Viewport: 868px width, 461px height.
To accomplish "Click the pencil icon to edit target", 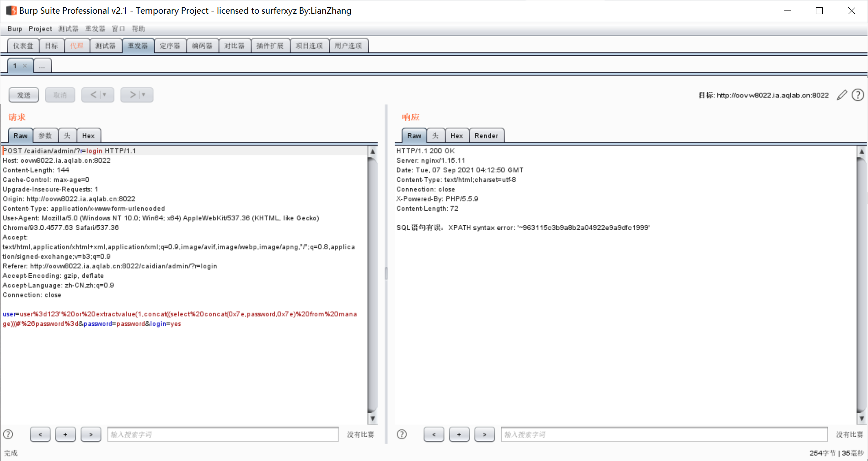I will point(842,95).
